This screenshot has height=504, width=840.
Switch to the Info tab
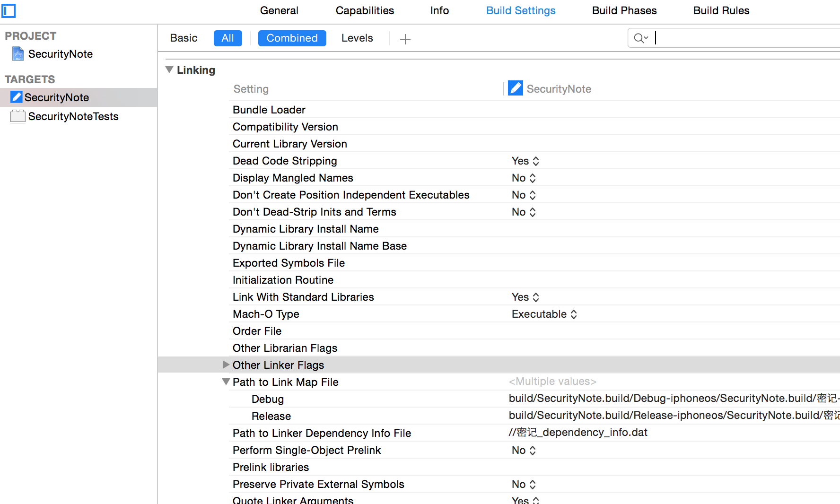(x=439, y=10)
